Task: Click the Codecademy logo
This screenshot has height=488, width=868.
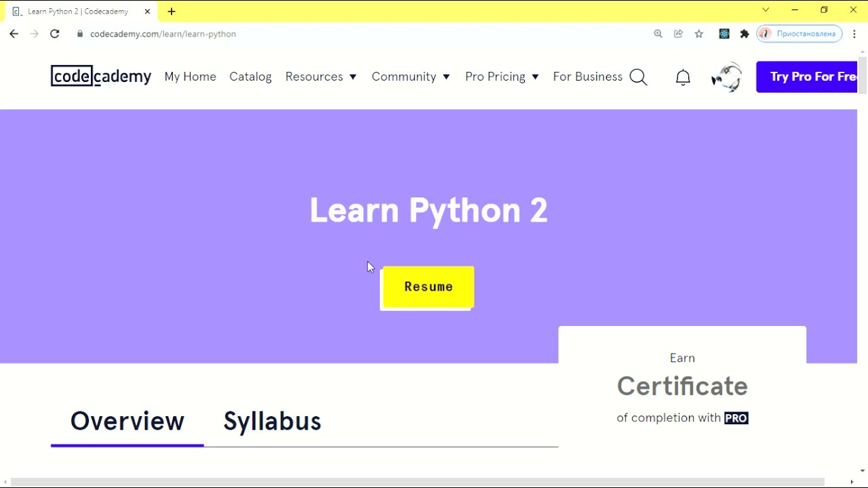Action: coord(101,76)
